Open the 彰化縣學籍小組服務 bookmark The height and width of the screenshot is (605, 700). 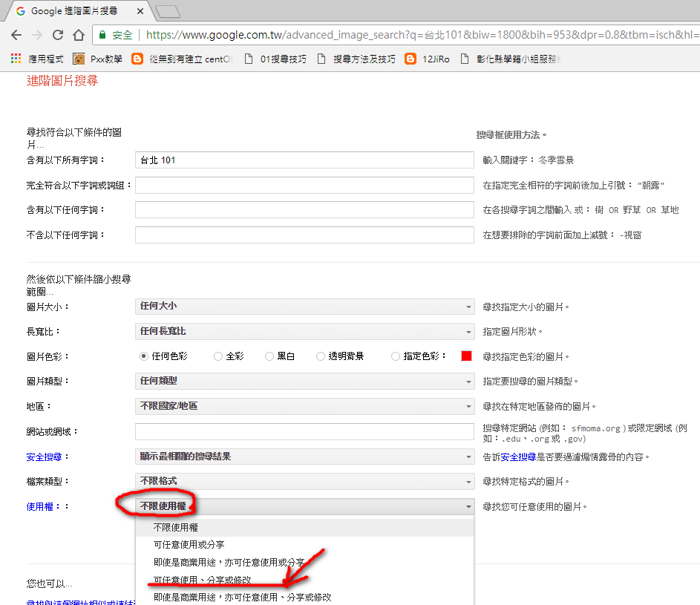pyautogui.click(x=510, y=59)
